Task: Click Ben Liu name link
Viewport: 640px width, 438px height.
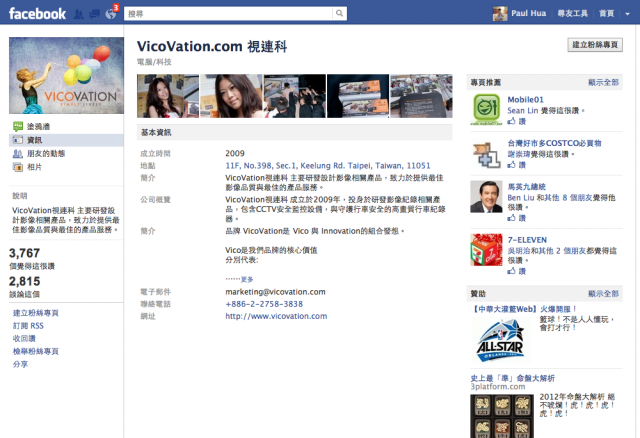Action: (521, 198)
